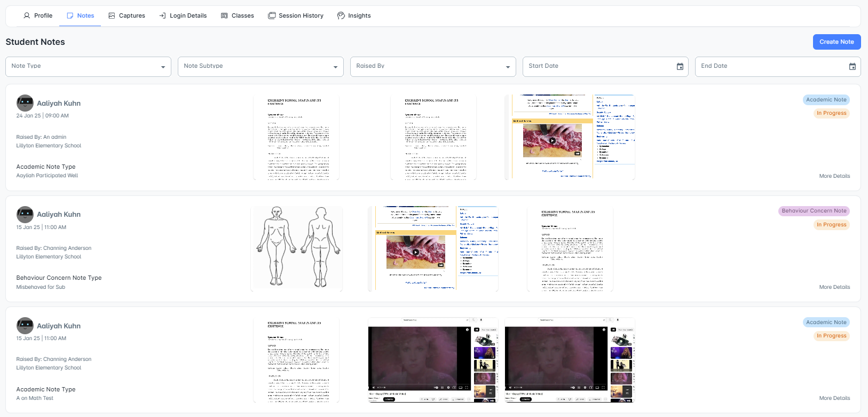Open More Details for Misbehaved for Sub note
The image size is (868, 417).
pyautogui.click(x=834, y=287)
